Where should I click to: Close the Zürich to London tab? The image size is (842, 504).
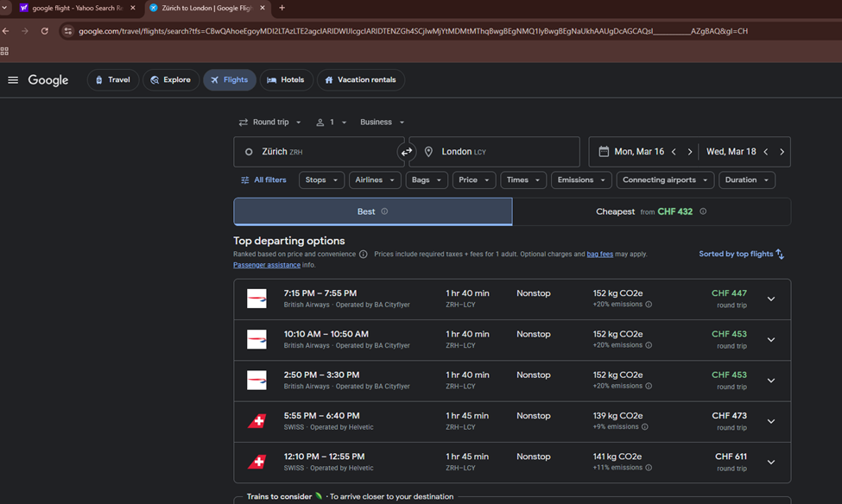pyautogui.click(x=262, y=8)
